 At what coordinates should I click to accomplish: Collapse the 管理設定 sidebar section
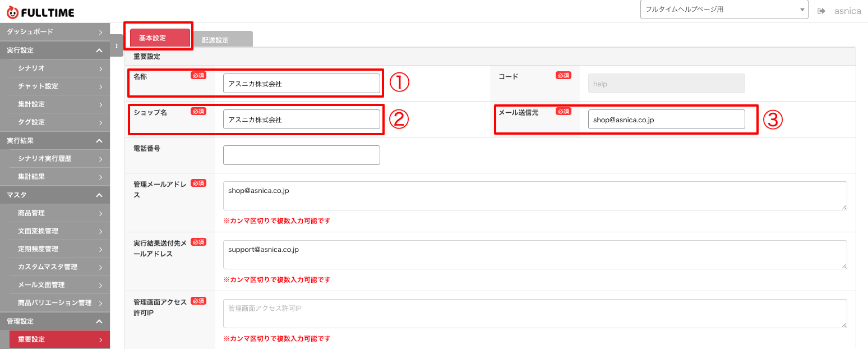click(x=55, y=322)
